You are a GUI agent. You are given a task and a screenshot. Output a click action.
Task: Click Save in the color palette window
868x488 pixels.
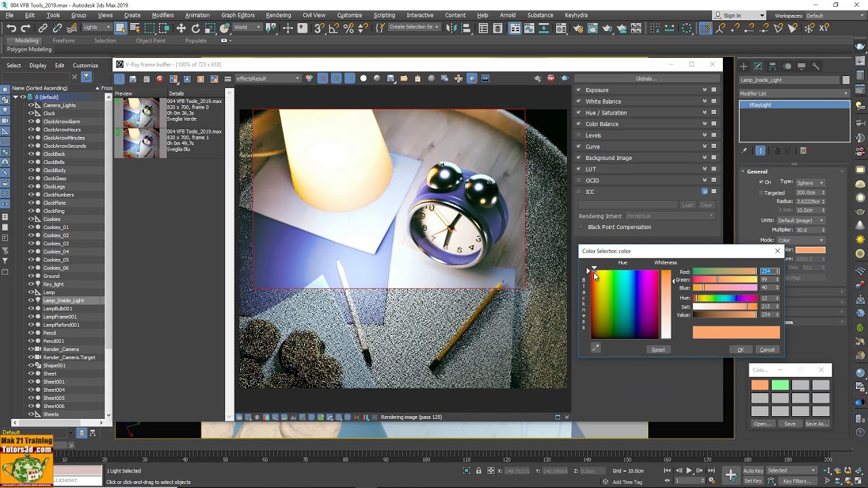(x=790, y=424)
